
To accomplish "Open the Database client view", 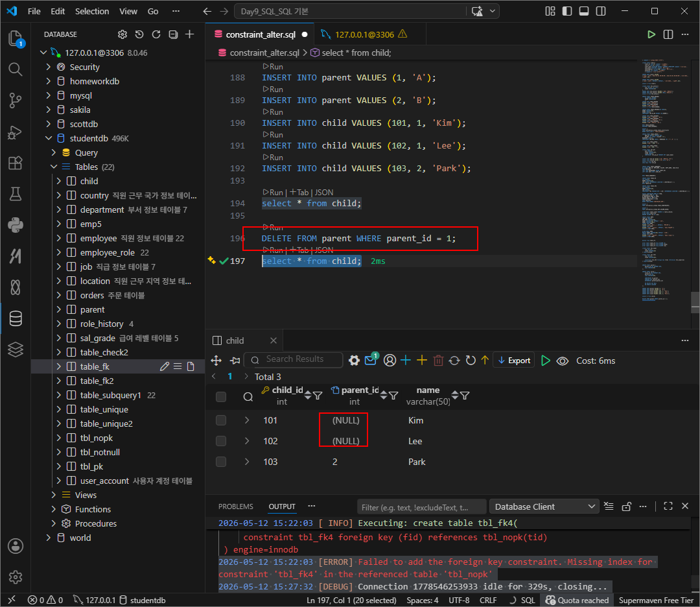I will (x=16, y=318).
